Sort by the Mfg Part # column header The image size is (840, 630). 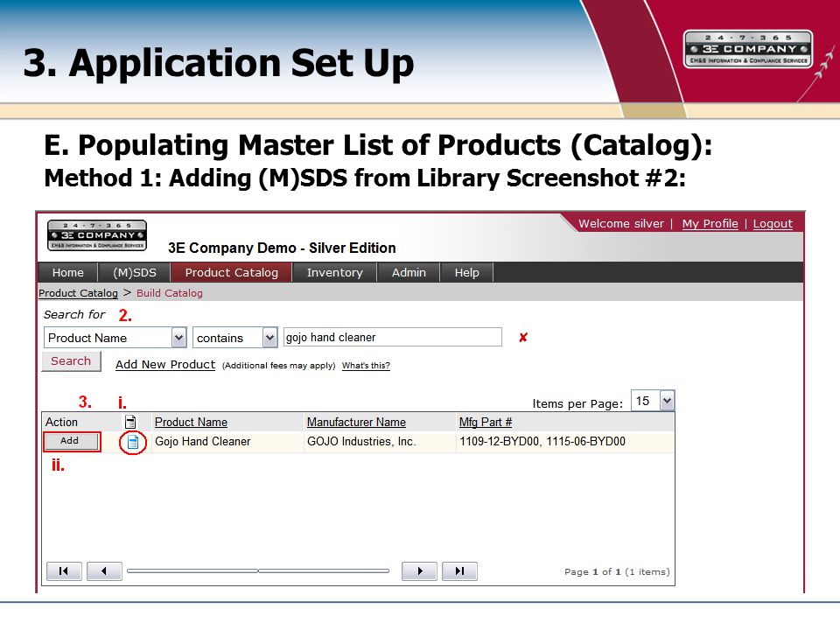pos(486,422)
